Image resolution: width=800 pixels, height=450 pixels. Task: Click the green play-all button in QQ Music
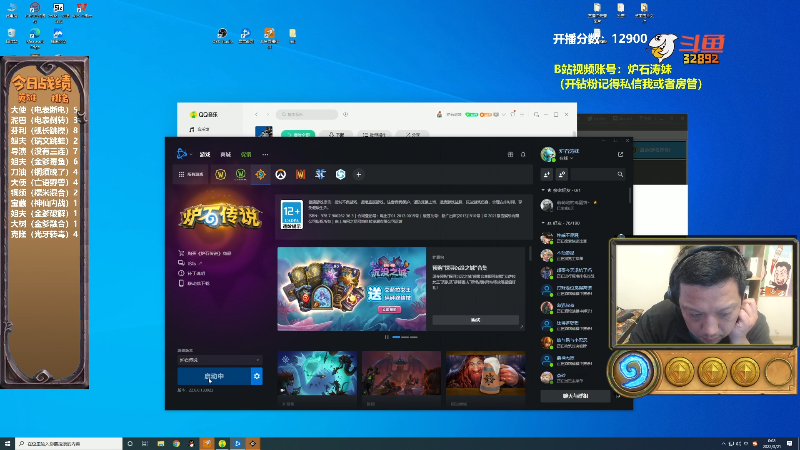point(297,134)
